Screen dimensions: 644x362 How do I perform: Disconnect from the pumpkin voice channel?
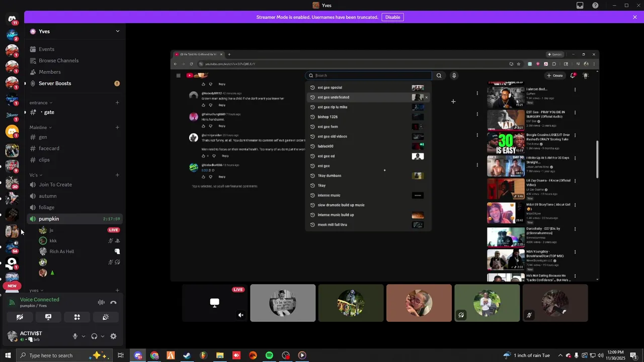tap(113, 302)
